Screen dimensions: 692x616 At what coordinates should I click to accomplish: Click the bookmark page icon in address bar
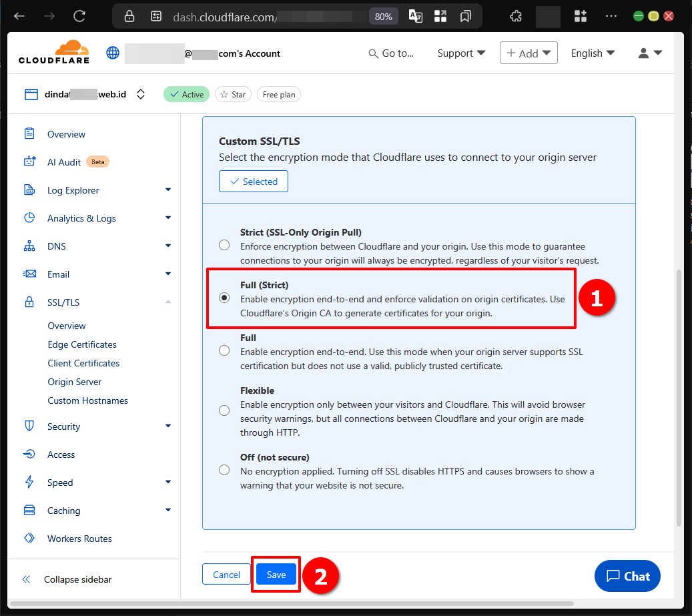pyautogui.click(x=465, y=17)
